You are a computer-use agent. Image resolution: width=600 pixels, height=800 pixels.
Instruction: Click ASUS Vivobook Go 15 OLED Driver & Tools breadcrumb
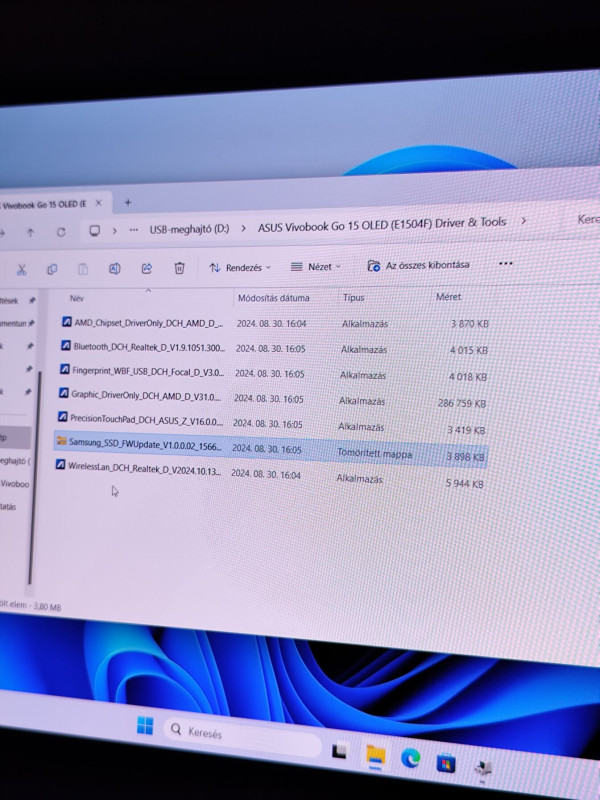coord(382,224)
